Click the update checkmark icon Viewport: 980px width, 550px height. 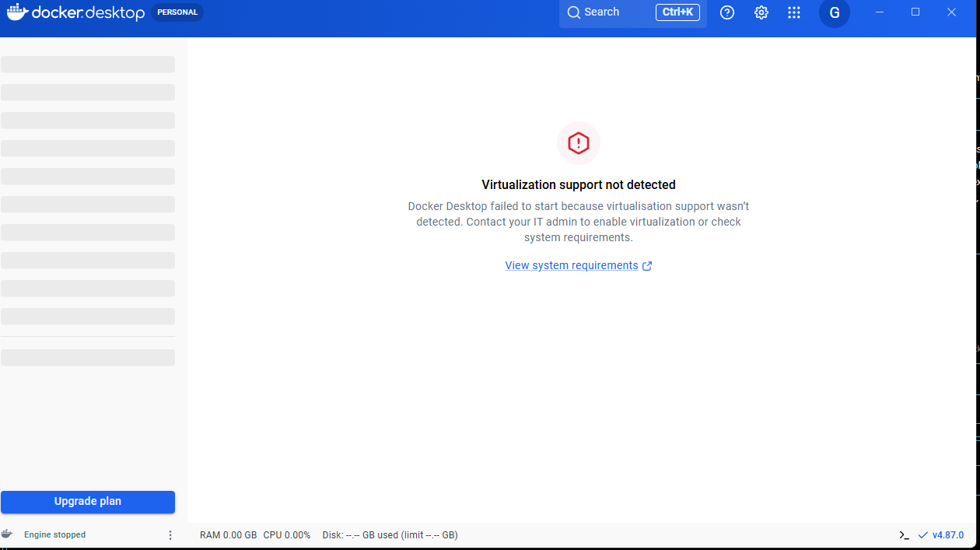(x=923, y=535)
